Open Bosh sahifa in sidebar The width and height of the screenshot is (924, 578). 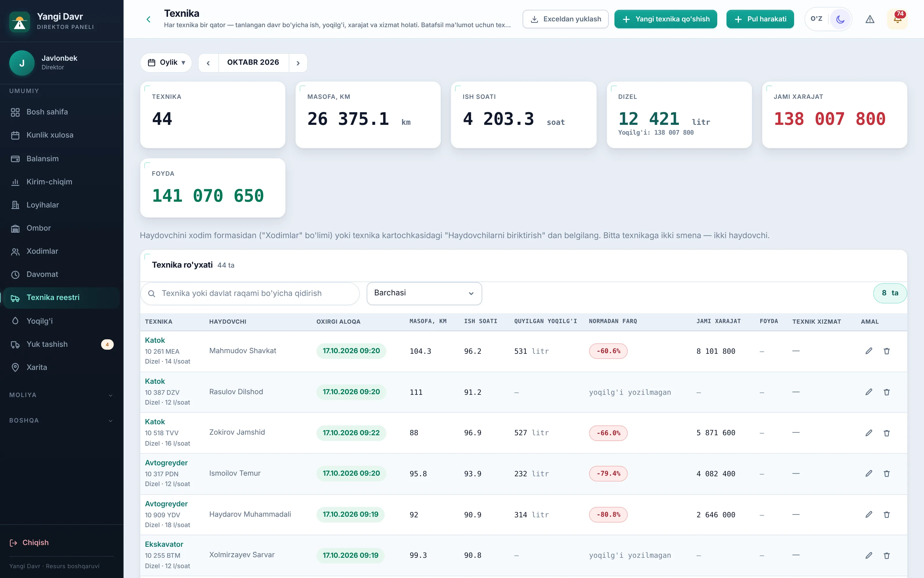pos(61,112)
